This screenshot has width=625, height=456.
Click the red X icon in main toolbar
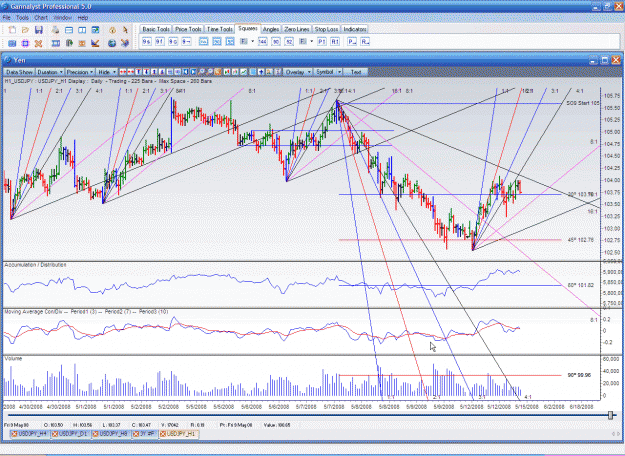coord(38,43)
